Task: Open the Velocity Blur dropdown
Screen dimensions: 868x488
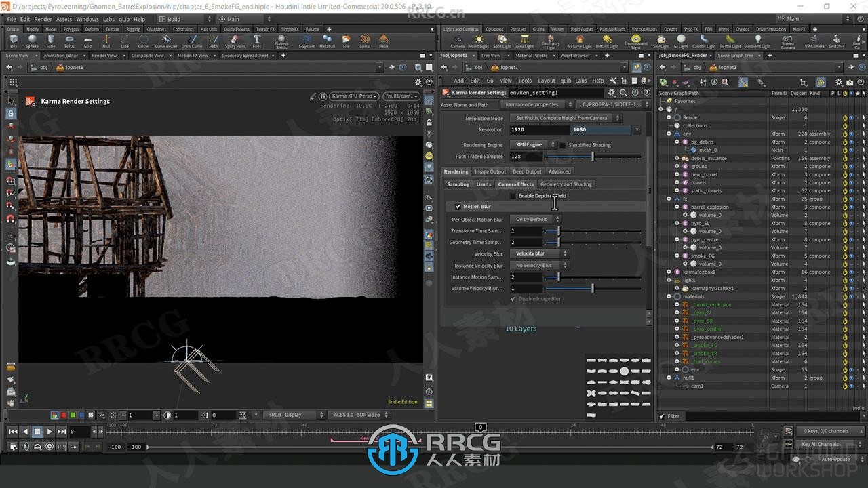Action: pos(538,254)
